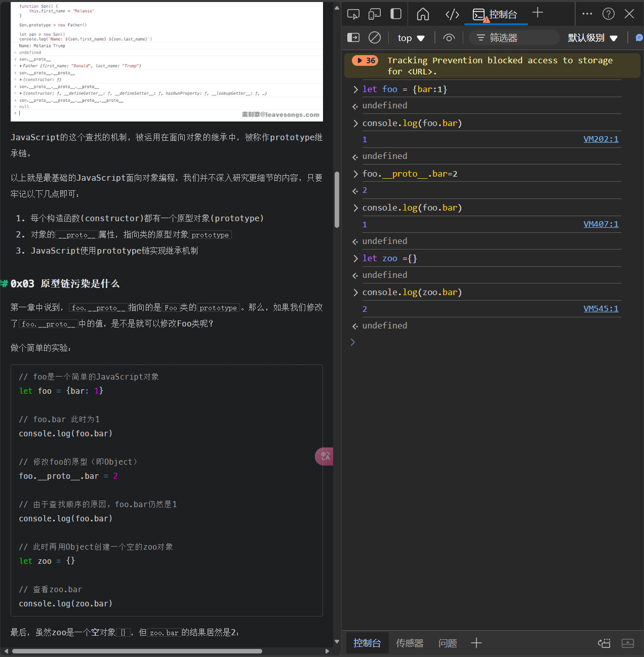Open DevTools customization menu via ellipsis
This screenshot has height=657, width=644.
click(587, 14)
